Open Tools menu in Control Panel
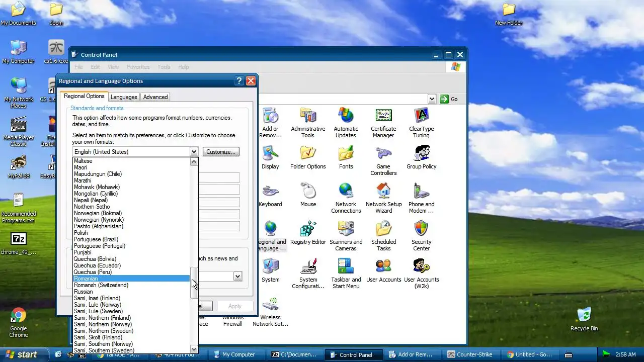This screenshot has height=362, width=644. pos(164,67)
